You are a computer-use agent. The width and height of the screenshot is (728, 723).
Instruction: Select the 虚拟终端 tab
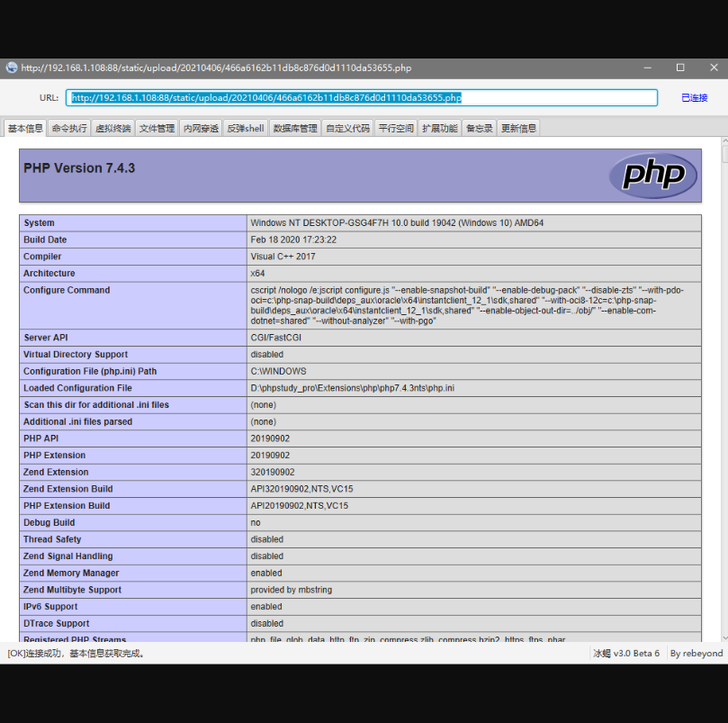click(x=113, y=129)
